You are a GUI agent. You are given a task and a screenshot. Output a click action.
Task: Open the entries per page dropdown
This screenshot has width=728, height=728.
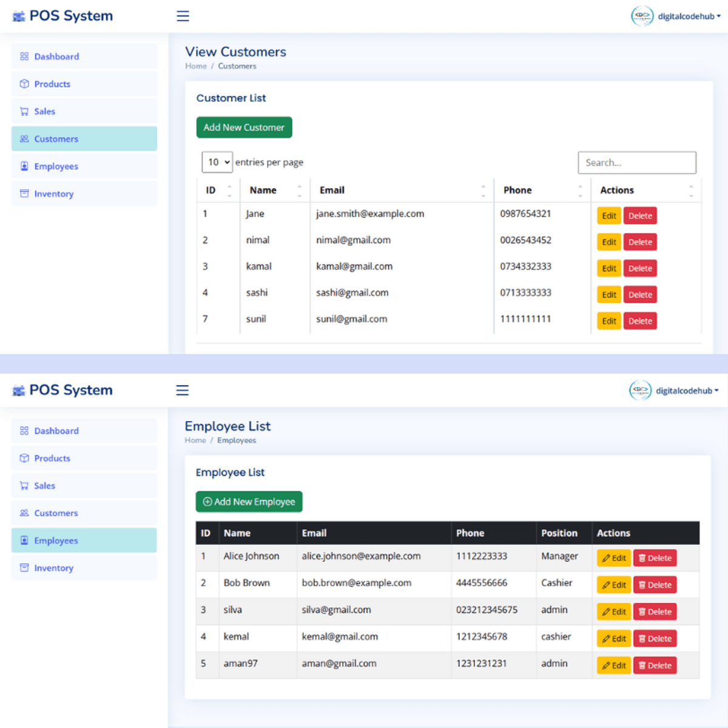[217, 162]
